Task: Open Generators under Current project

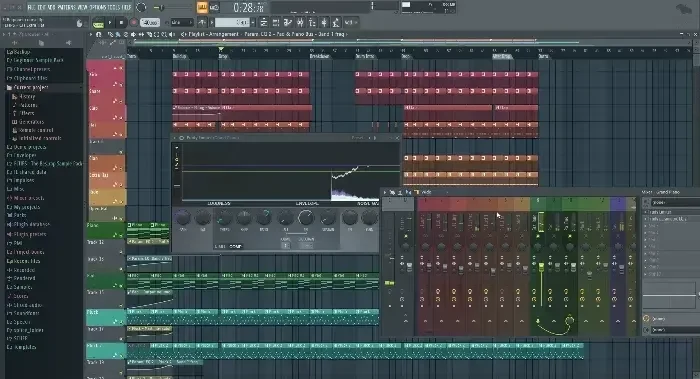Action: tap(31, 122)
